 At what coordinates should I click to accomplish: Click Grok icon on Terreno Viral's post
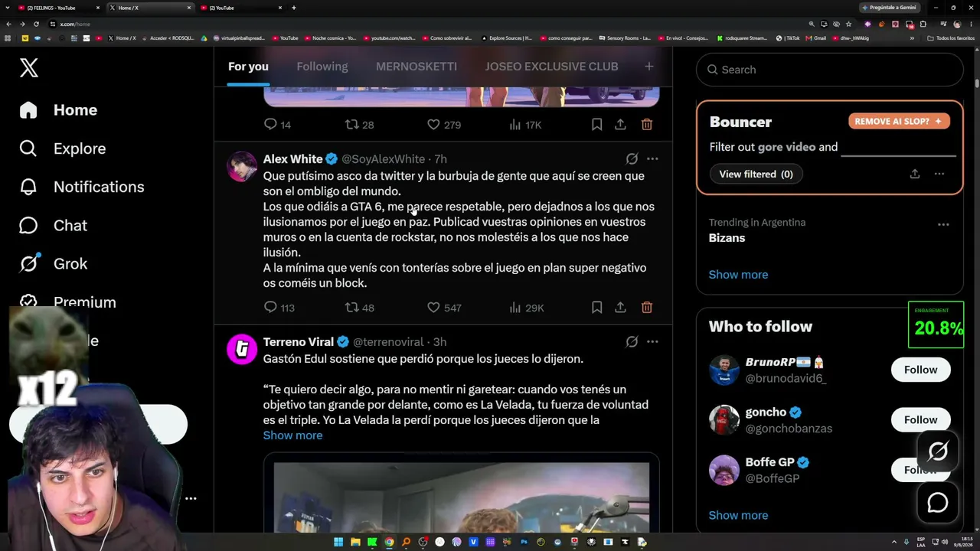[x=632, y=342]
